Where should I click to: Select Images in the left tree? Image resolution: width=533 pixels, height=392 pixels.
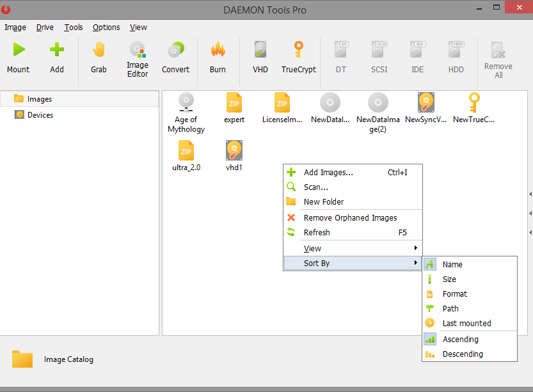[79, 99]
